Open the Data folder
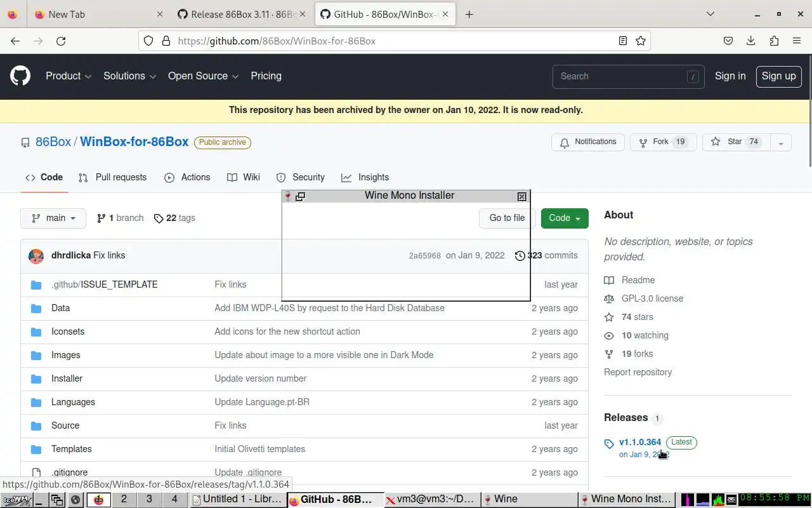 tap(60, 308)
